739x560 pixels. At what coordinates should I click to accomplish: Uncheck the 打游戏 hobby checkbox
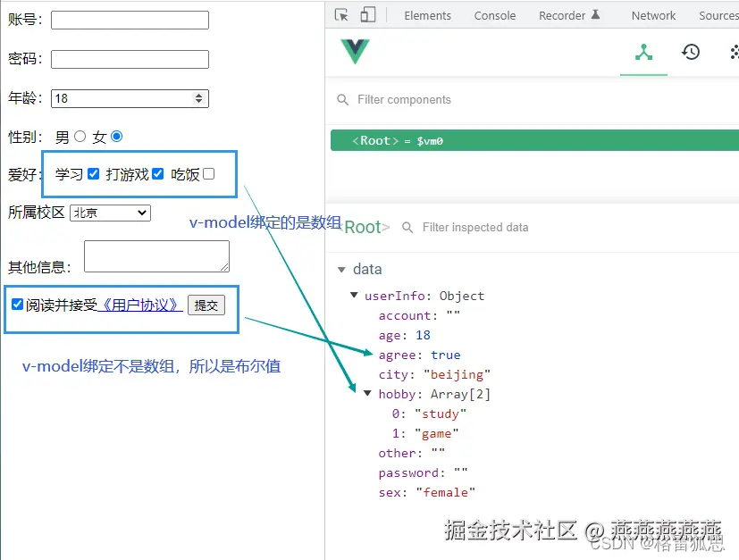tap(158, 174)
